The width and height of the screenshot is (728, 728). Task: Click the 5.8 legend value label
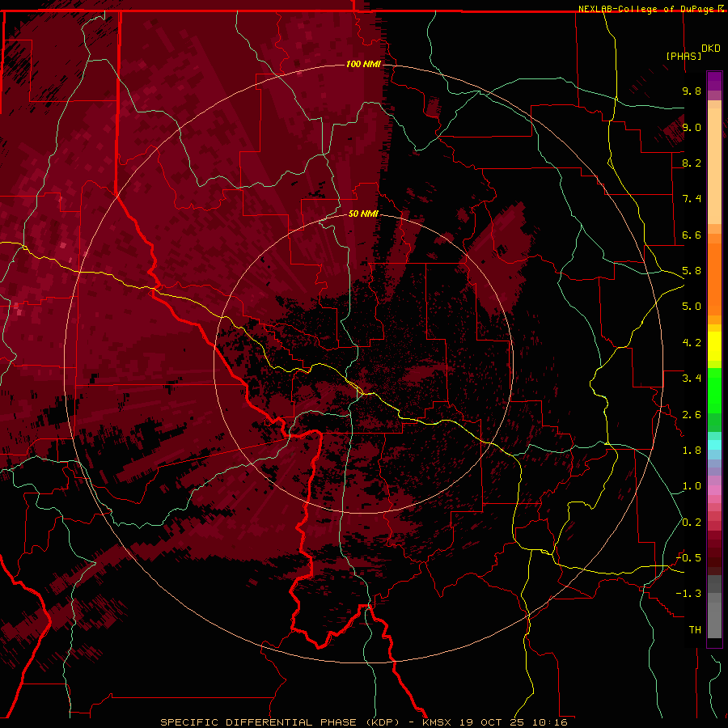click(x=692, y=271)
